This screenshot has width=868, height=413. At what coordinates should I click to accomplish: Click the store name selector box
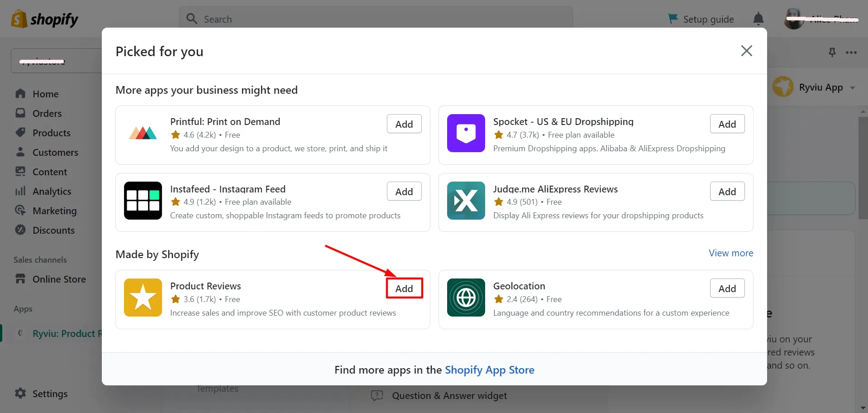56,61
